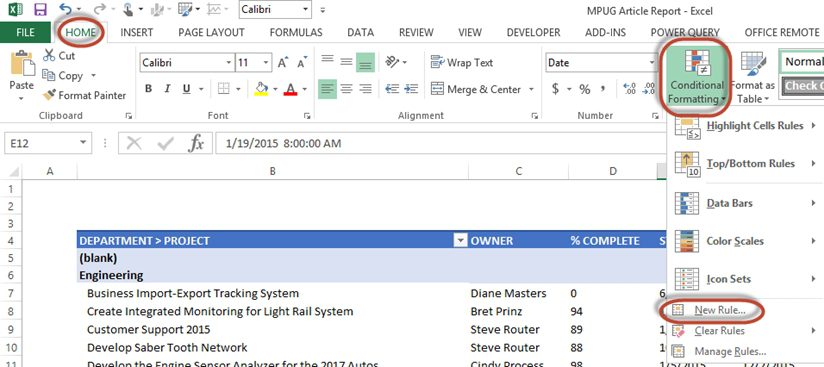Click the Save floppy disk icon

coord(40,9)
